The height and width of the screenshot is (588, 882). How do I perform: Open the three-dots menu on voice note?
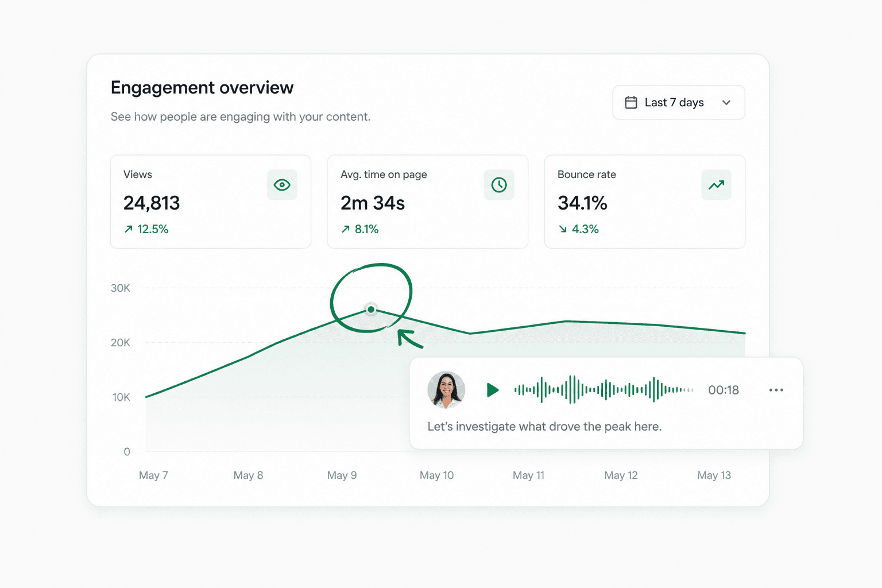(x=776, y=390)
